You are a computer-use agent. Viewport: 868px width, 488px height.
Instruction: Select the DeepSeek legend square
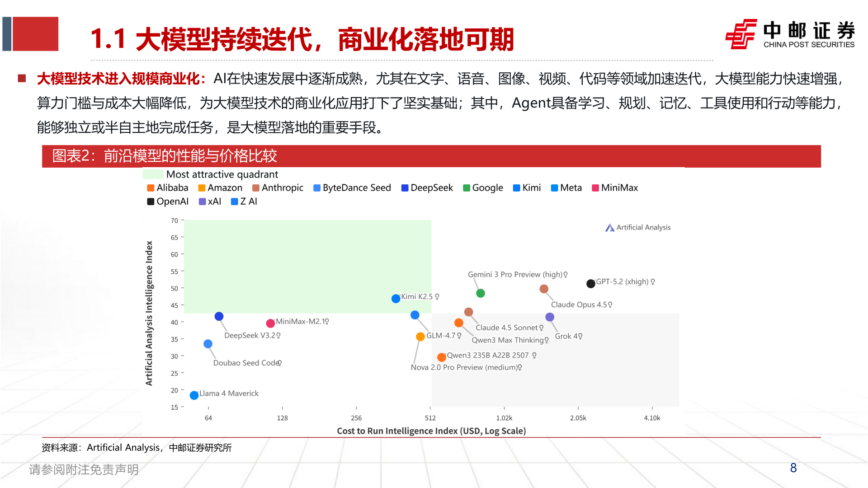[x=404, y=188]
